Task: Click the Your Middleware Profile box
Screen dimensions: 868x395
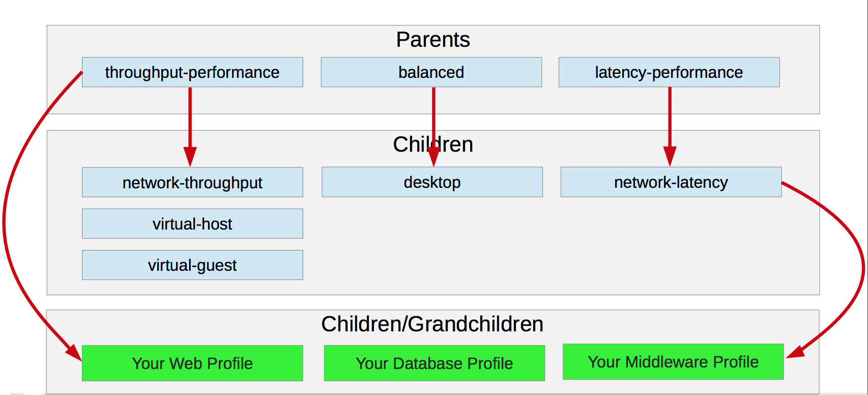Action: [x=673, y=361]
